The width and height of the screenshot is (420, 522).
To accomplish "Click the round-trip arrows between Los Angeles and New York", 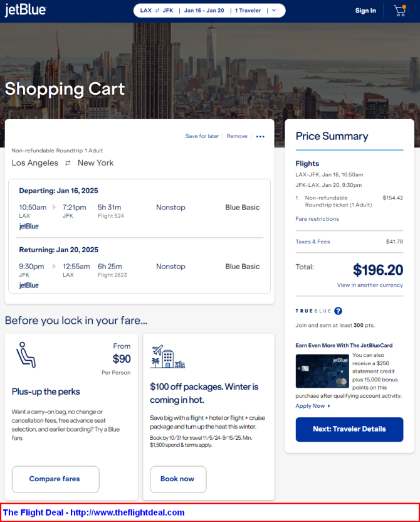I will [68, 162].
